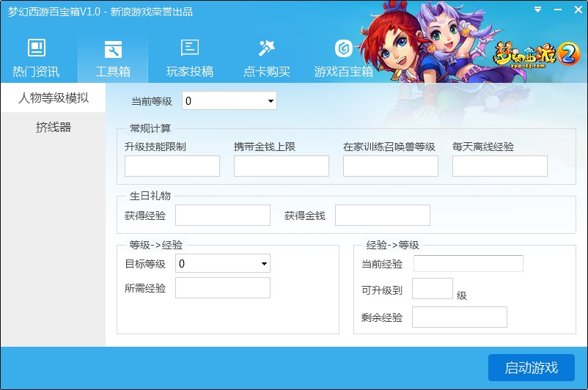Click the 目标等级 combo box value 0

pyautogui.click(x=223, y=264)
